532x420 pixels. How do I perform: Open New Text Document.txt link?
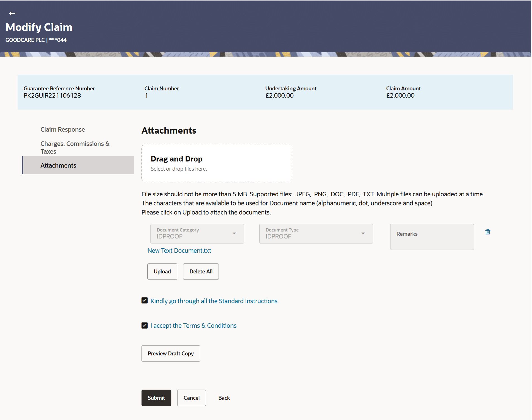click(179, 250)
